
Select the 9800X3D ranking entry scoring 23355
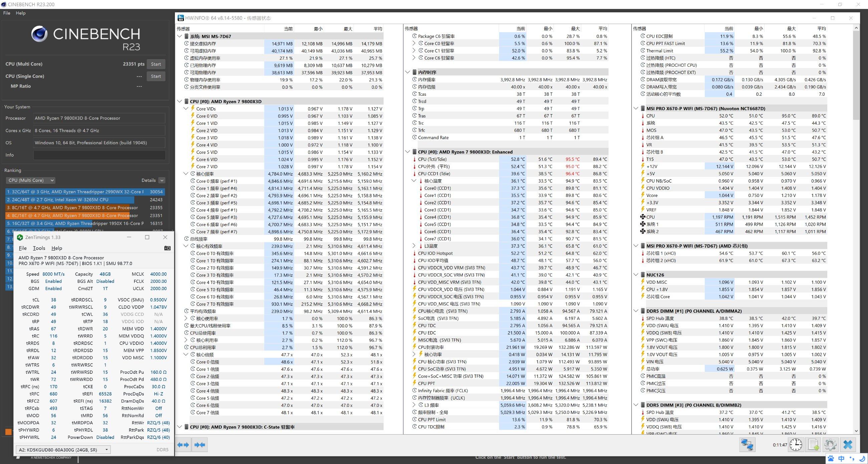tap(85, 208)
